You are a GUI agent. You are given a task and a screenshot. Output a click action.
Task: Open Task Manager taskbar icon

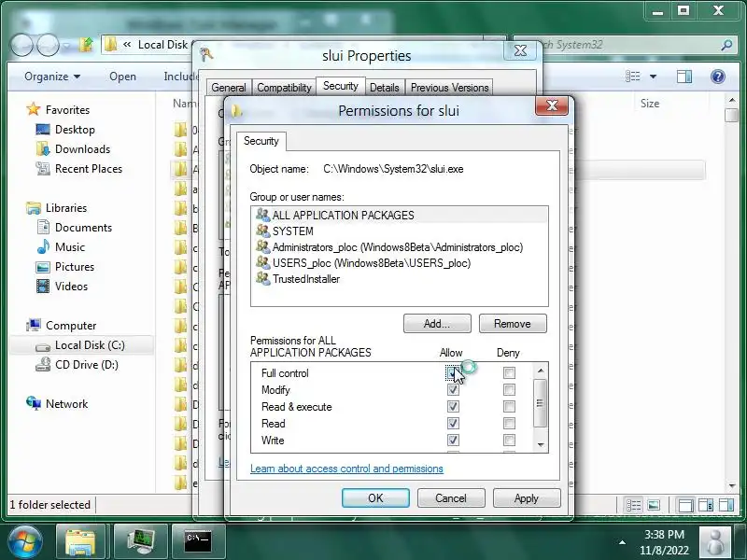pyautogui.click(x=141, y=542)
